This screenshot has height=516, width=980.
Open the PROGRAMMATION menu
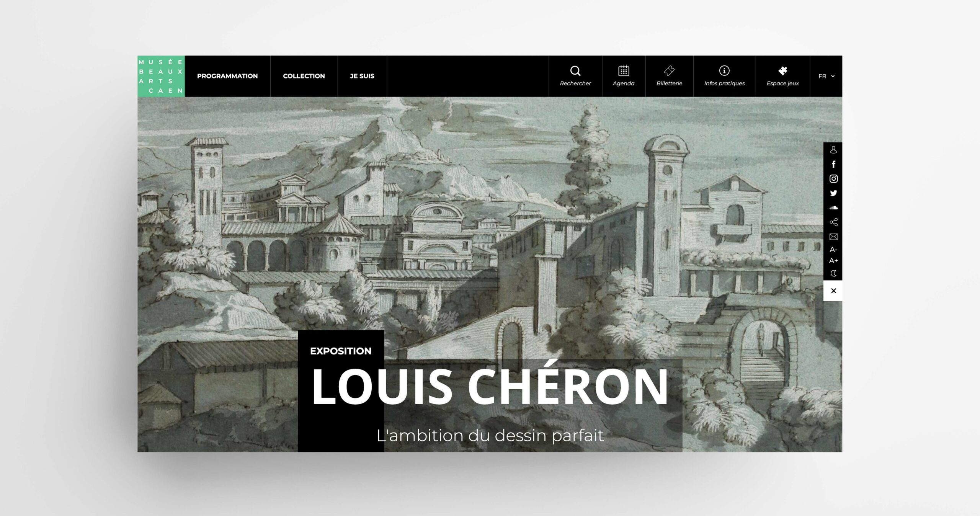(x=227, y=76)
